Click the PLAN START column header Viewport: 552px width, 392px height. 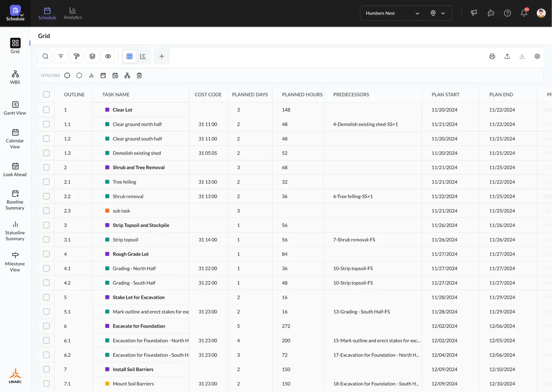pyautogui.click(x=446, y=95)
